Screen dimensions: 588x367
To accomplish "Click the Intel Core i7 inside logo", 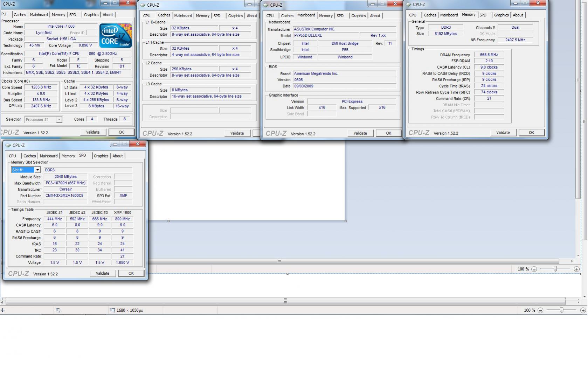I will pos(116,36).
